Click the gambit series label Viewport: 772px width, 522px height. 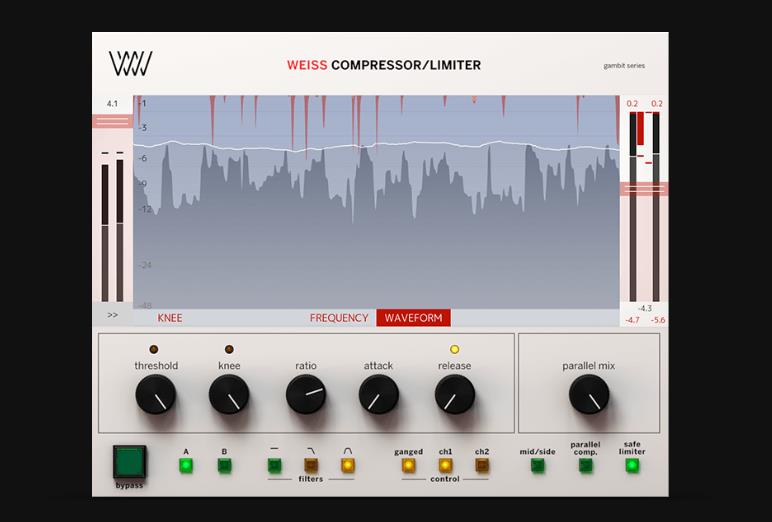pos(624,65)
